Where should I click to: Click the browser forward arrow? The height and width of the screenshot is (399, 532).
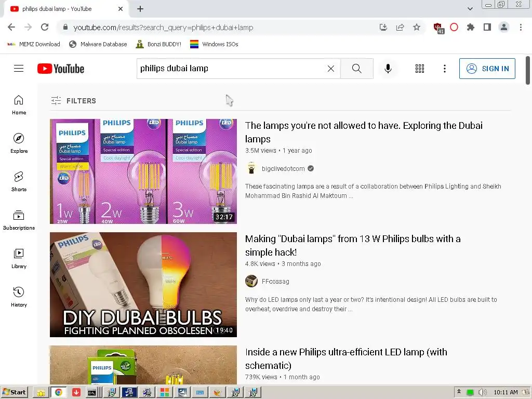point(28,27)
